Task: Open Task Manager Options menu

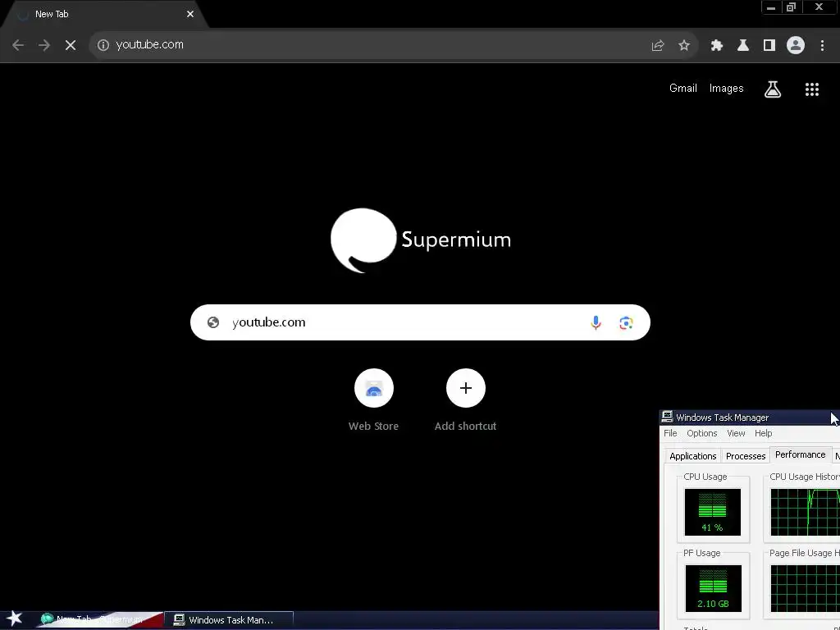Action: tap(702, 433)
